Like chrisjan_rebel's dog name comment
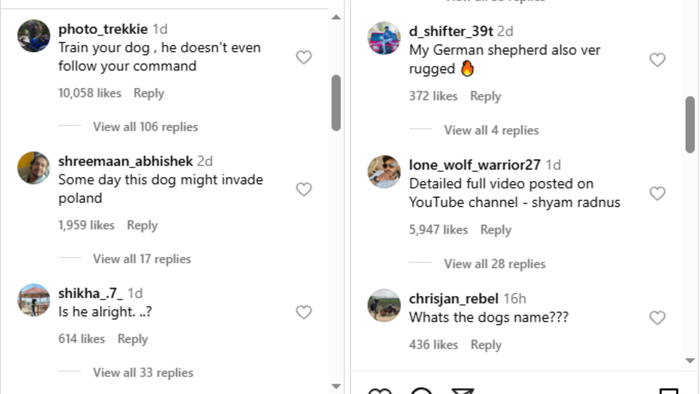This screenshot has width=700, height=394. coord(657,318)
